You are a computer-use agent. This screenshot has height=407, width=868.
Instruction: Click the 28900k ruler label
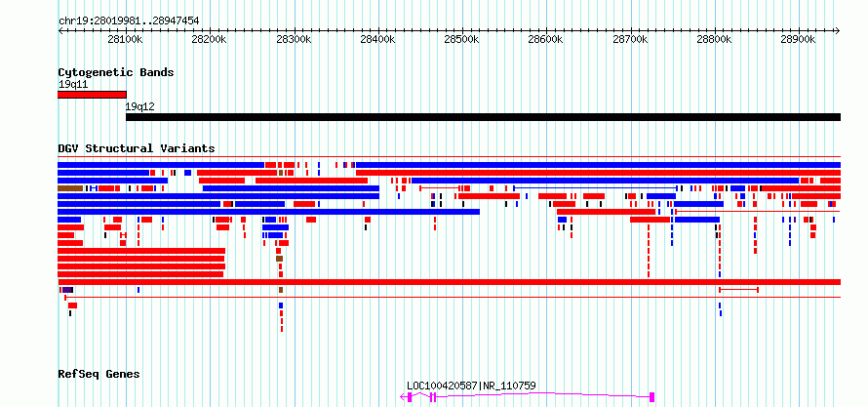(799, 39)
